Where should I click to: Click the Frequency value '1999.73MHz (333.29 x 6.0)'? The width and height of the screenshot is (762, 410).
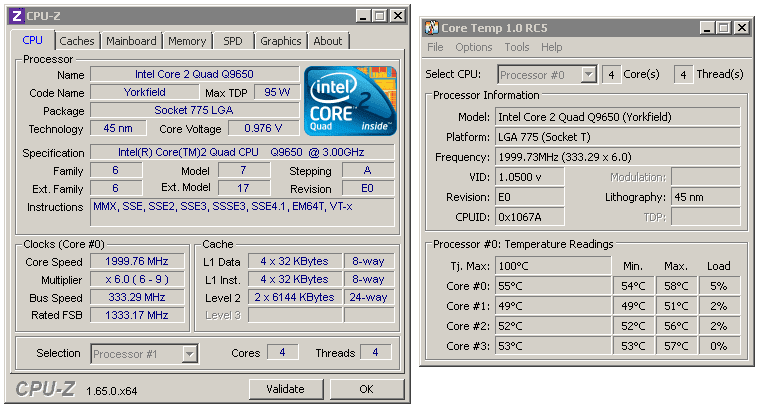tap(618, 157)
